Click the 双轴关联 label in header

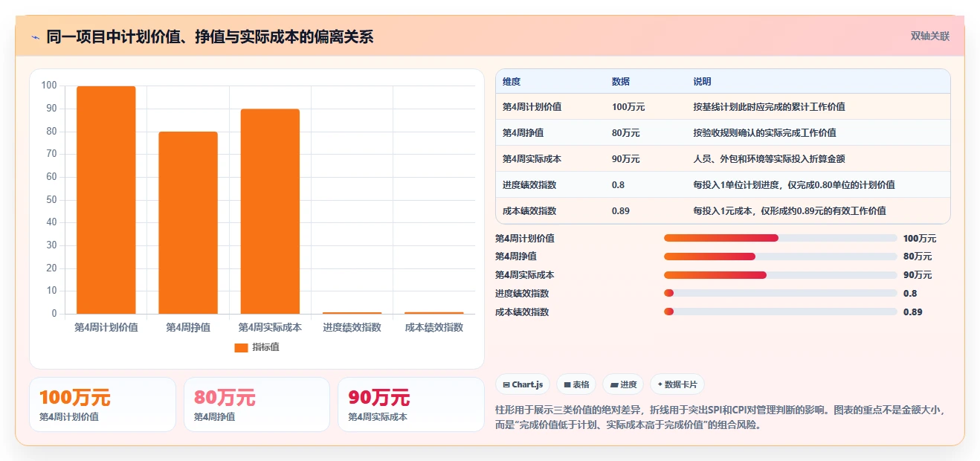pyautogui.click(x=930, y=36)
